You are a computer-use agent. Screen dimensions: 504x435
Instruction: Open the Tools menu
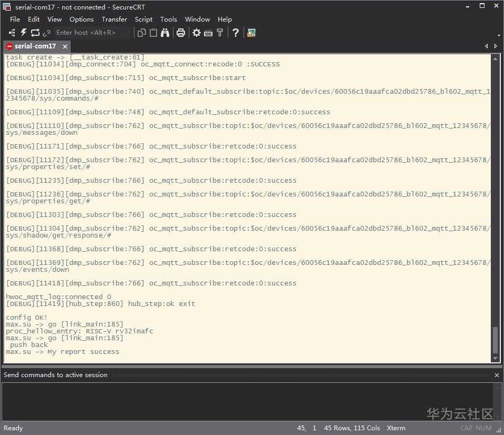168,19
